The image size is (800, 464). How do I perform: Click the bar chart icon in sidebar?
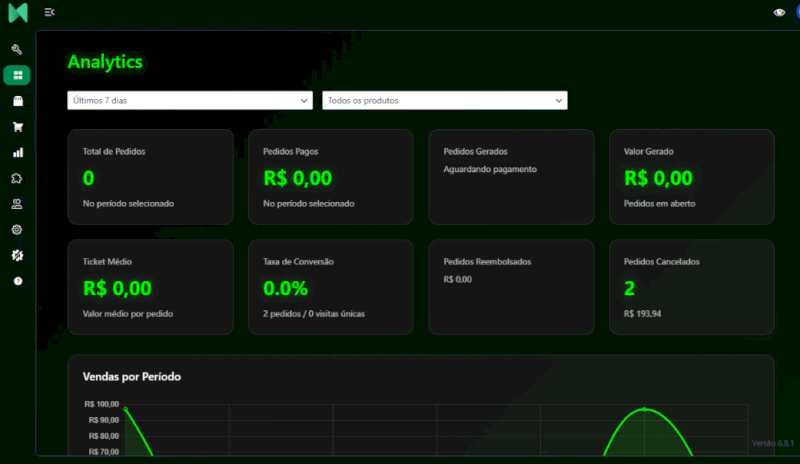[x=17, y=153]
